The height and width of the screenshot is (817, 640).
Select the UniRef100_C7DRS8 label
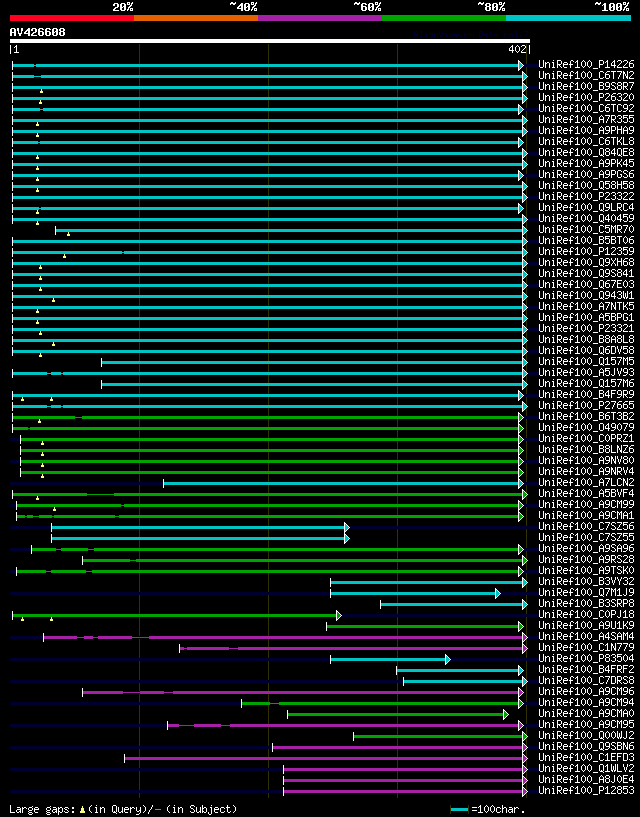[586, 680]
